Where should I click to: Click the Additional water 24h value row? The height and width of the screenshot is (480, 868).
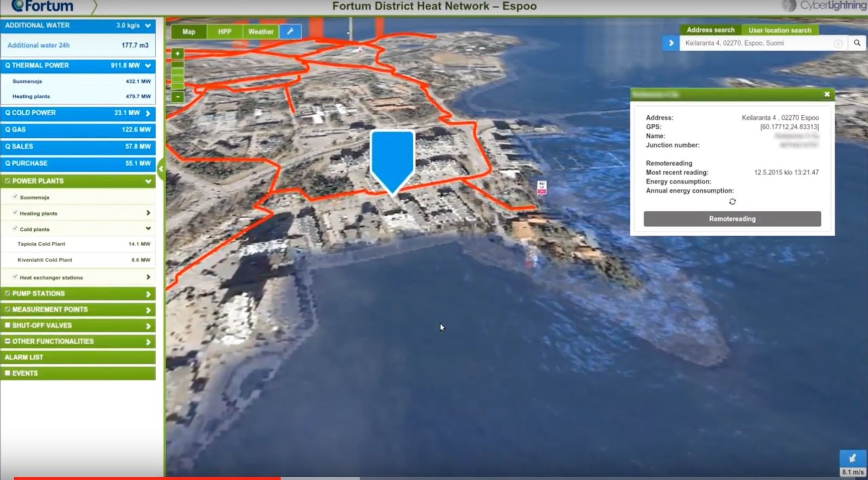pos(78,46)
